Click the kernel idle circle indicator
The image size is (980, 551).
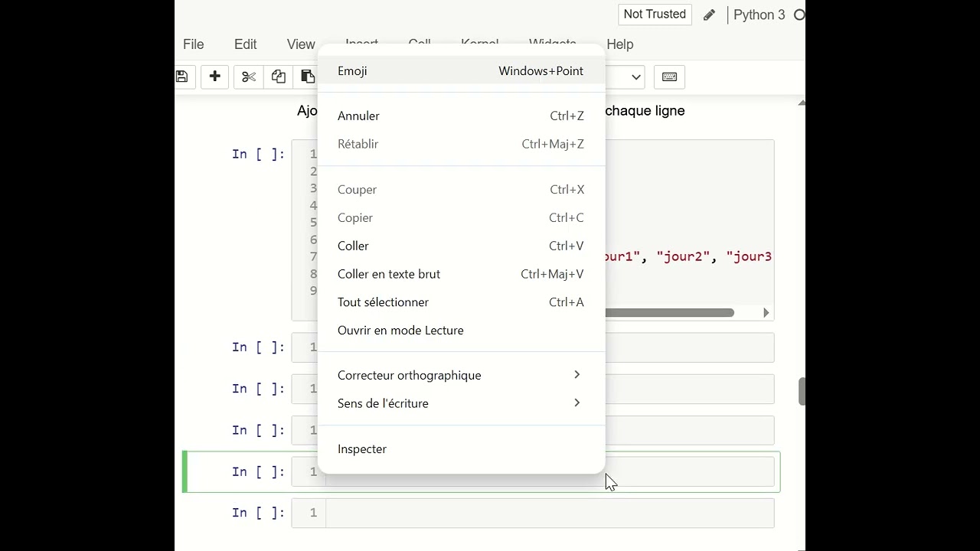click(799, 15)
